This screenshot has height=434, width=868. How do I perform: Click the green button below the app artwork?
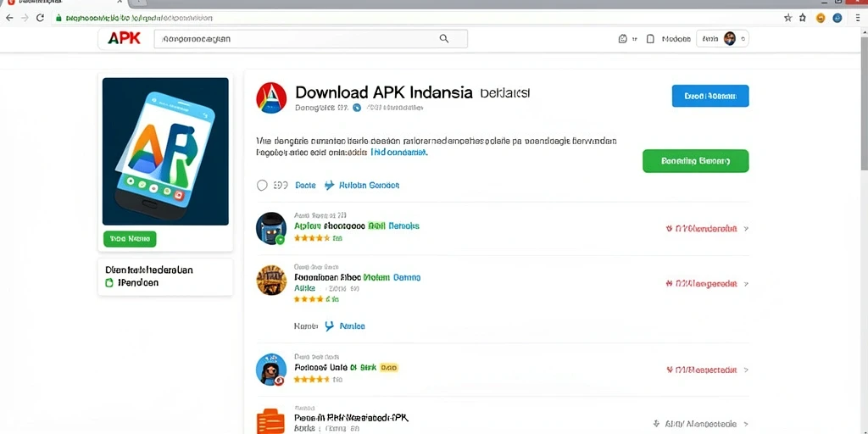130,239
